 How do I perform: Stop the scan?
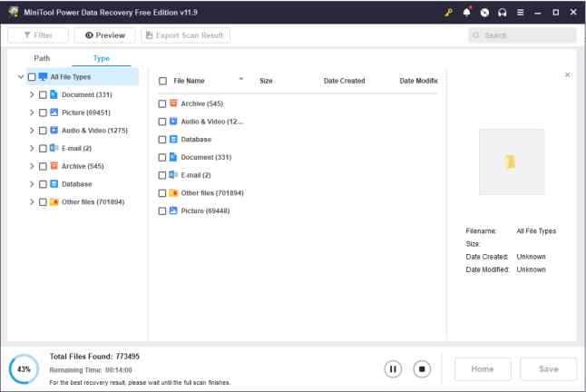[422, 368]
